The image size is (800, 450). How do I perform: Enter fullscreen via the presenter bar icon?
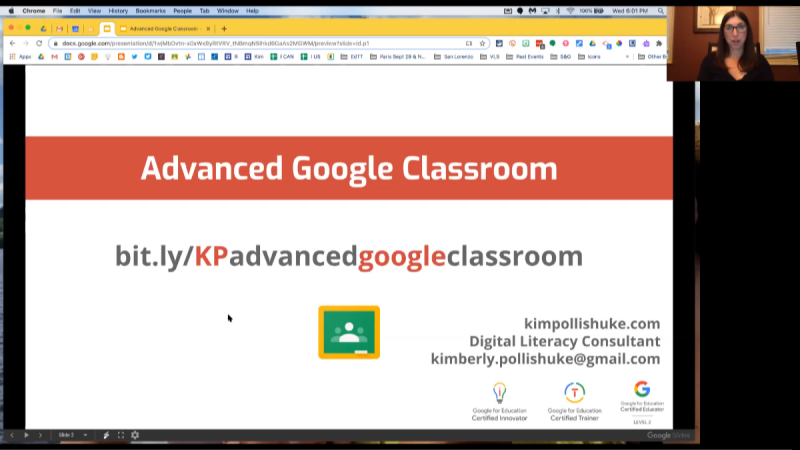coord(121,435)
